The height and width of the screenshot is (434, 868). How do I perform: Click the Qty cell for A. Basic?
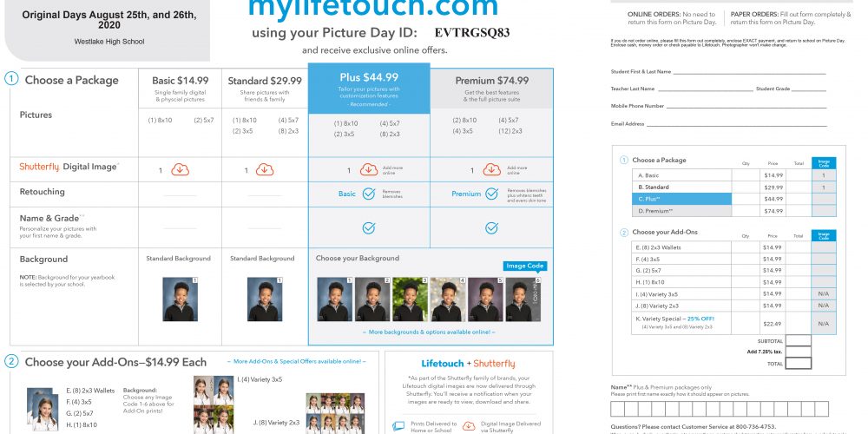click(x=745, y=175)
